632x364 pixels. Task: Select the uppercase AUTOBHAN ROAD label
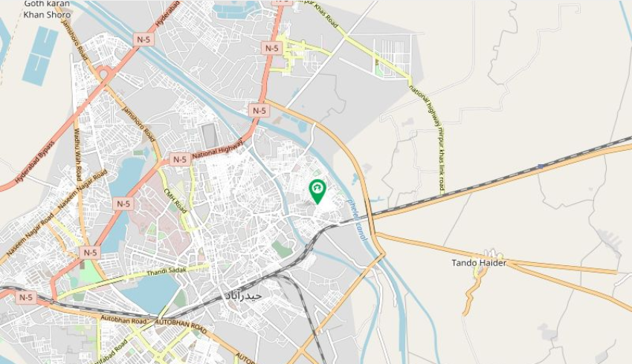[x=181, y=326]
